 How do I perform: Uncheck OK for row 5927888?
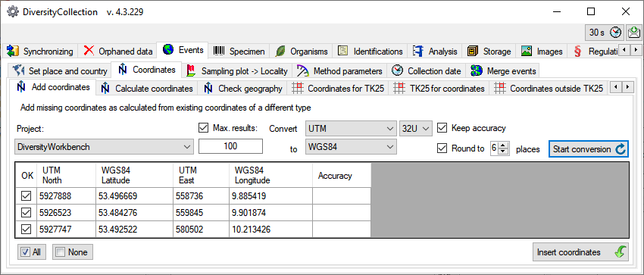27,196
